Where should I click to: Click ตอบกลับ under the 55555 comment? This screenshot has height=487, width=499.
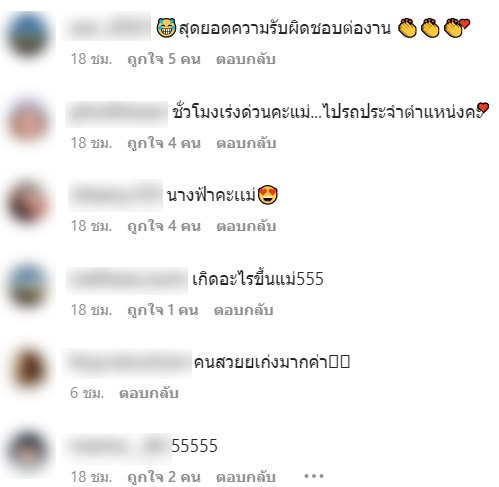[x=246, y=477]
